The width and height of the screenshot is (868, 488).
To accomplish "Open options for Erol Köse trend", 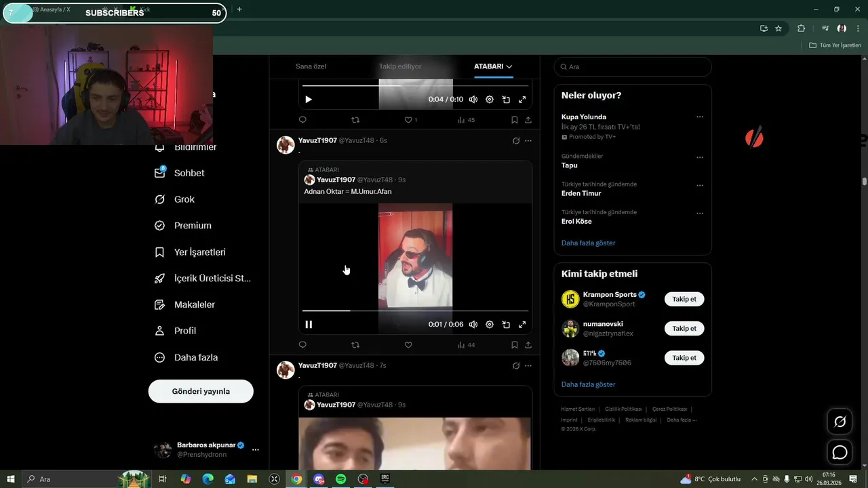I will 700,213.
